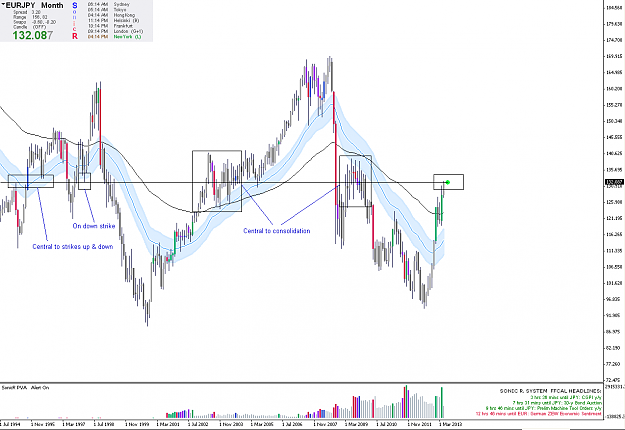Screen dimensions: 625x430
Task: Click the London (G+1) session row
Action: coord(115,31)
